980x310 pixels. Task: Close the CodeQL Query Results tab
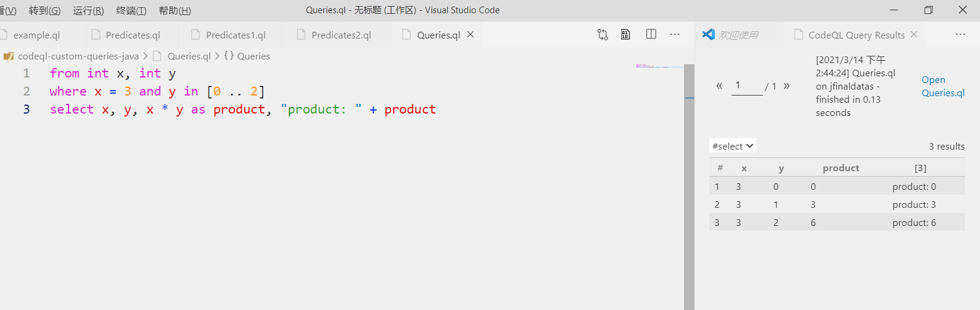(914, 34)
